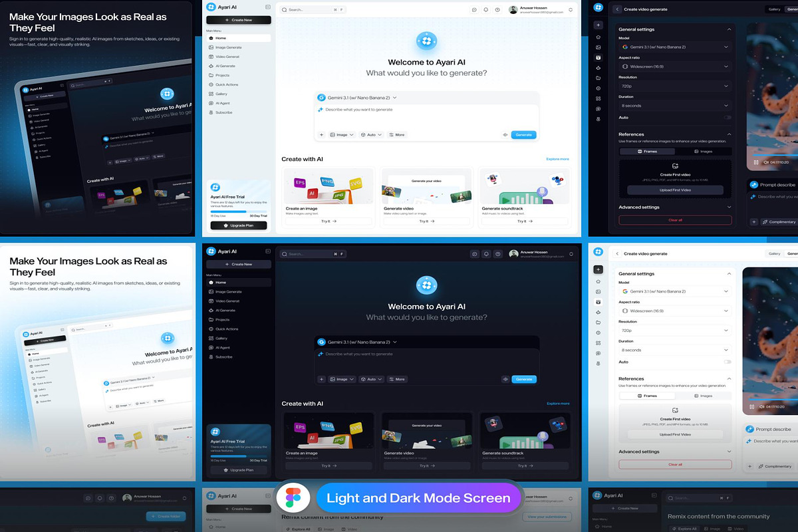Screen dimensions: 798x532
Task: Open chat messages icon in light mode header
Action: click(x=474, y=10)
